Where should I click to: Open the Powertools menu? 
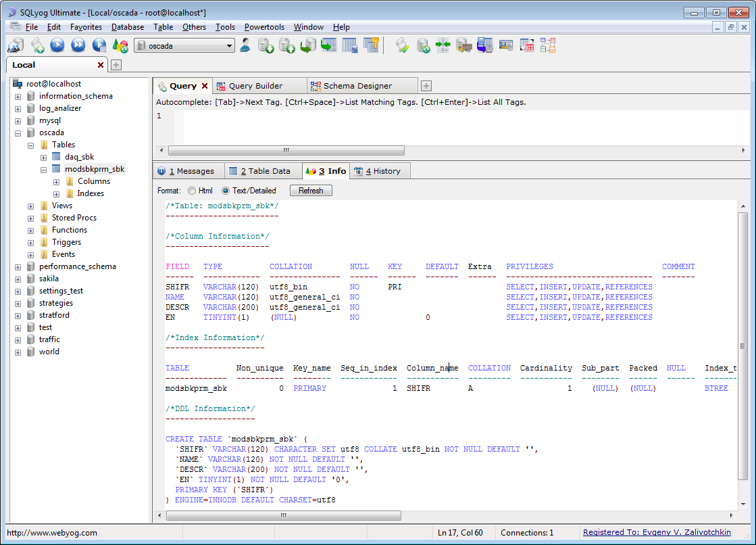[x=264, y=27]
